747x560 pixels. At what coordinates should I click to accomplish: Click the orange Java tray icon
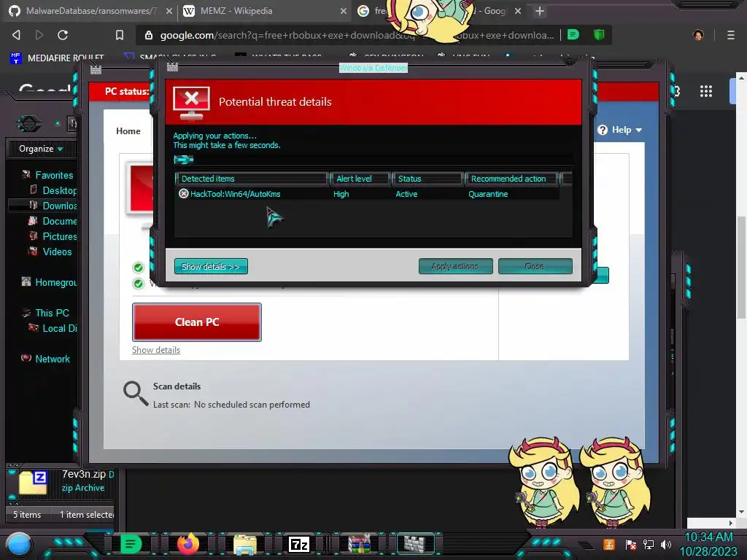(x=609, y=544)
